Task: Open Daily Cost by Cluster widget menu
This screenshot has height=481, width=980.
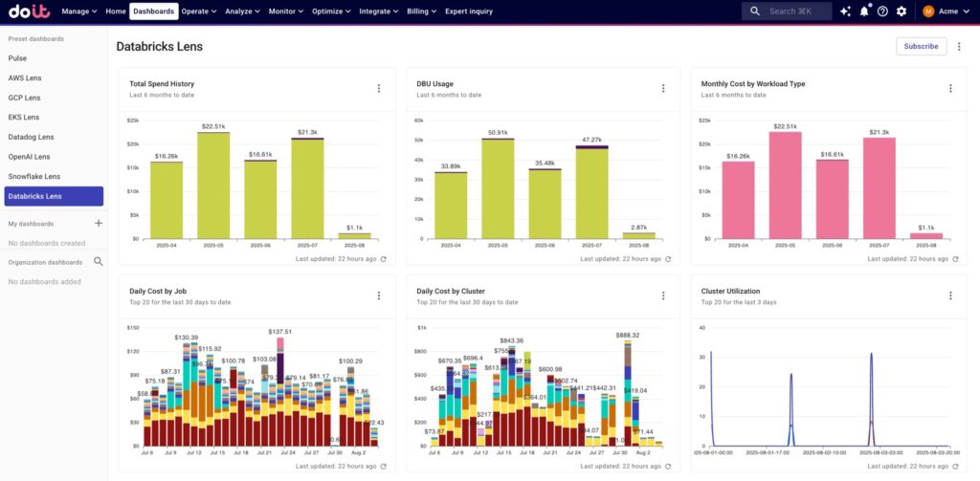Action: (x=663, y=295)
